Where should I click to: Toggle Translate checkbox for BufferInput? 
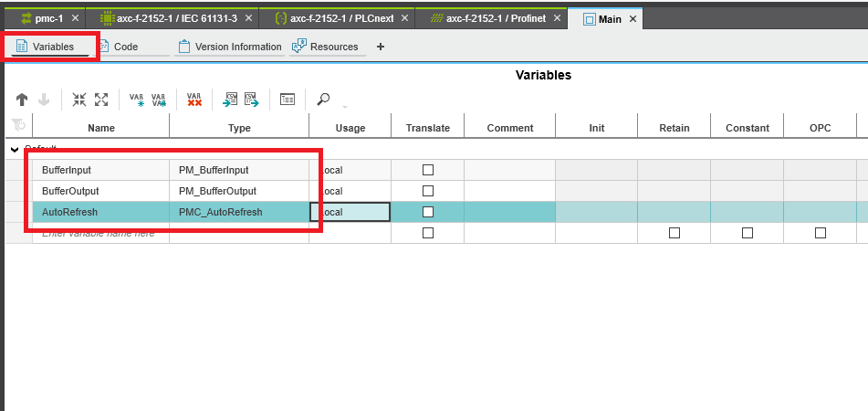427,170
